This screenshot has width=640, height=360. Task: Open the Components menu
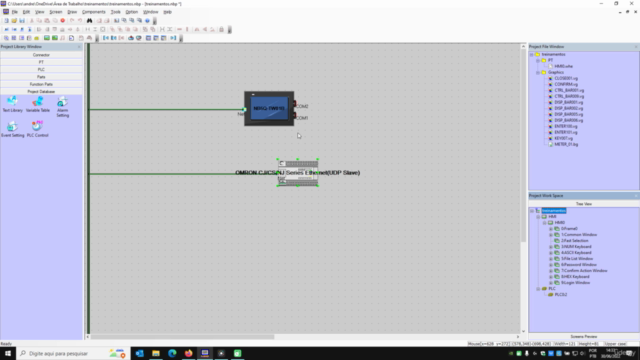click(93, 12)
